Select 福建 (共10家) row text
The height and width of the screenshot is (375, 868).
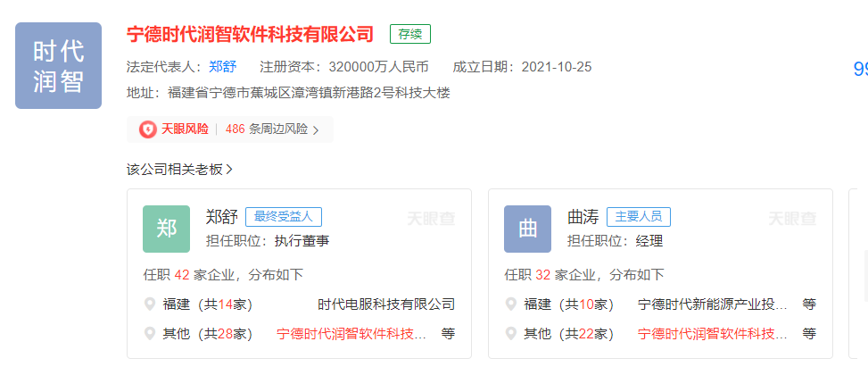(569, 304)
